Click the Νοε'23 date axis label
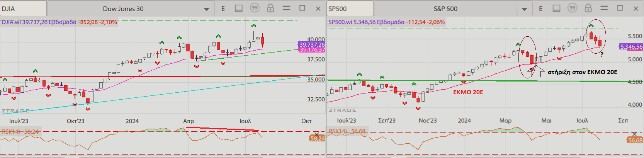Image resolution: width=644 pixels, height=158 pixels. (x=428, y=121)
